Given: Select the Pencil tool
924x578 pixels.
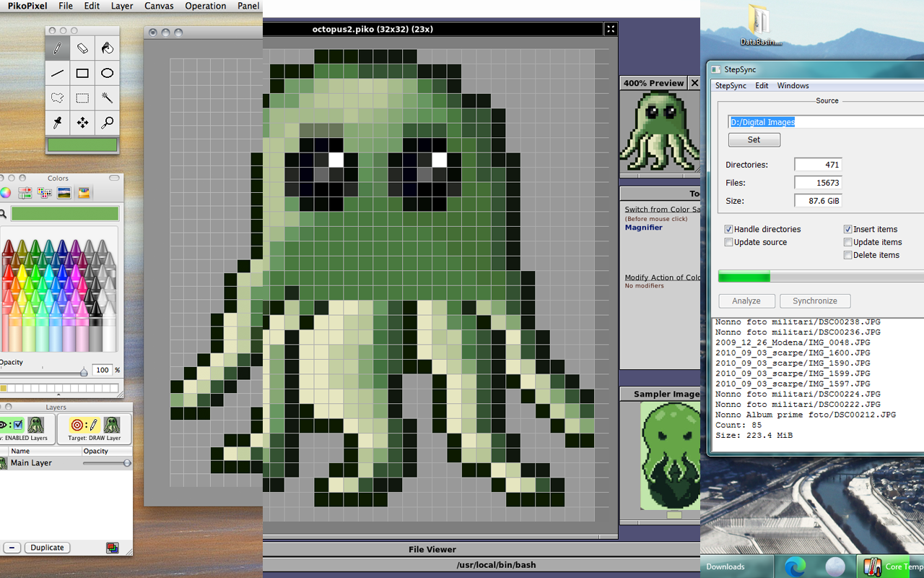Looking at the screenshot, I should point(58,48).
